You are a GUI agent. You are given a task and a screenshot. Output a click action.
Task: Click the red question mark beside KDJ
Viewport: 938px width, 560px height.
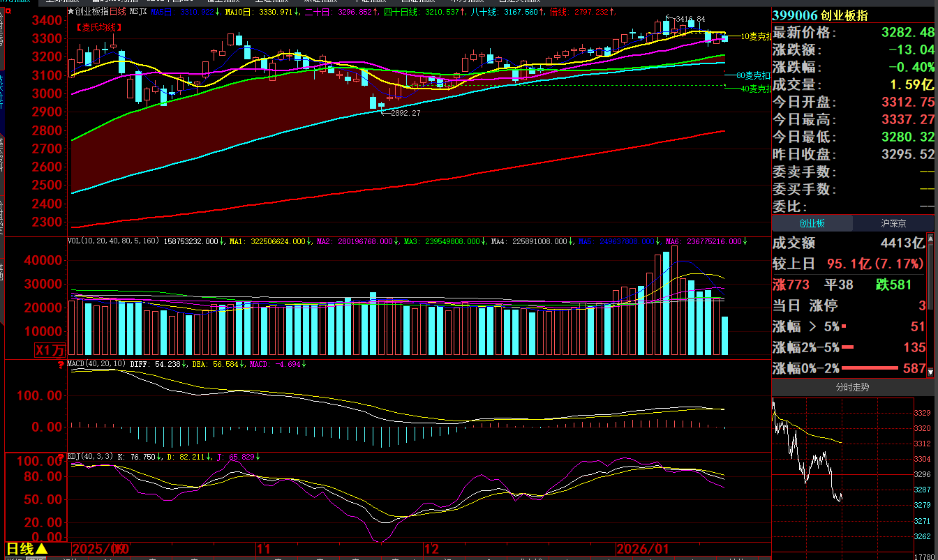point(61,457)
